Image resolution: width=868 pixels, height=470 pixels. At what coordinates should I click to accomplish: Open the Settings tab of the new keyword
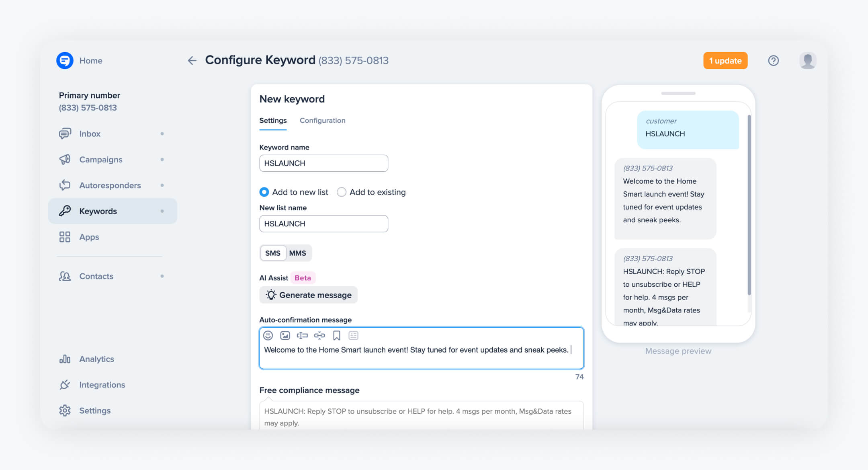click(273, 120)
